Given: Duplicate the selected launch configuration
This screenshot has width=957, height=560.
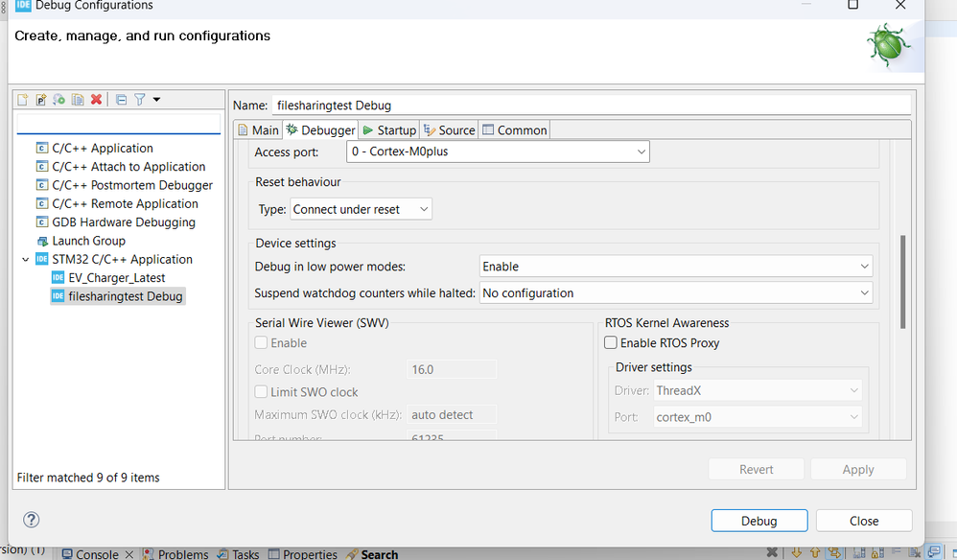Looking at the screenshot, I should [x=78, y=100].
